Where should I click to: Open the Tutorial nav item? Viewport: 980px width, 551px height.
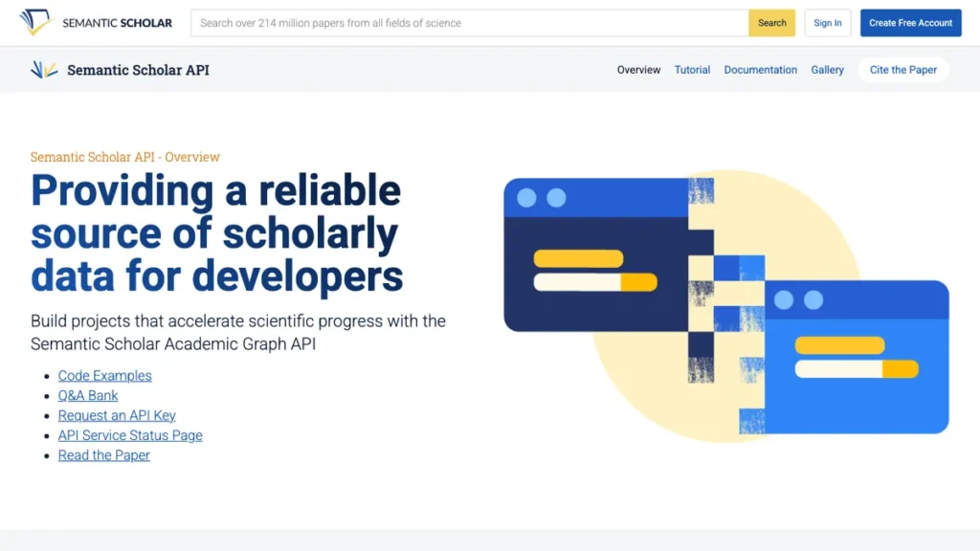coord(692,70)
